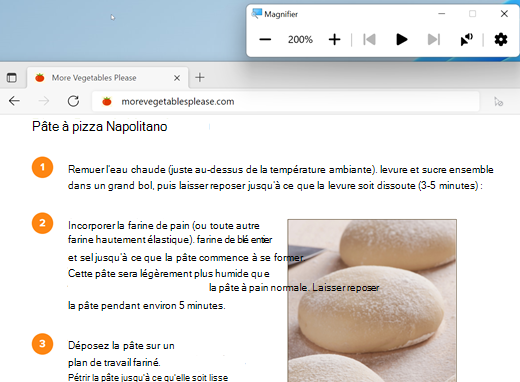Click the Magnifier window title text
This screenshot has width=520, height=382.
coord(281,14)
